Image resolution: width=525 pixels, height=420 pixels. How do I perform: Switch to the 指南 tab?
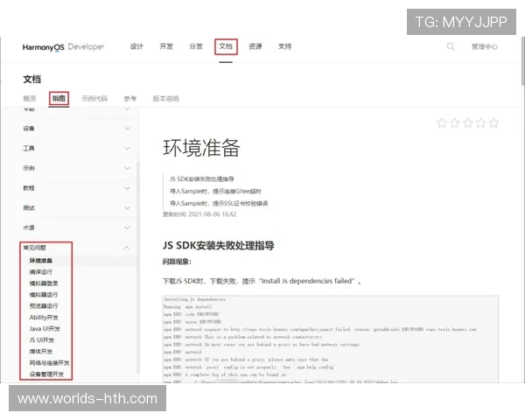[x=59, y=99]
